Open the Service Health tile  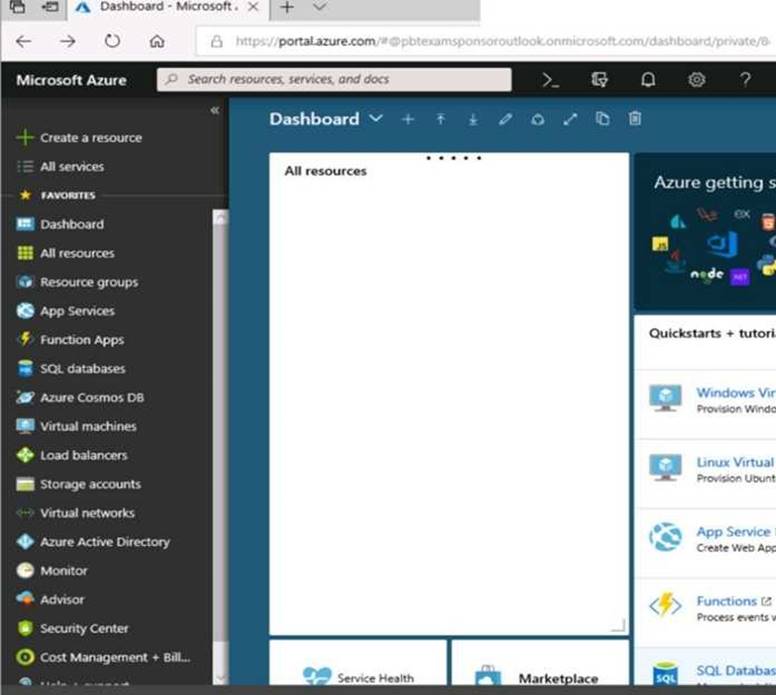pos(358,663)
